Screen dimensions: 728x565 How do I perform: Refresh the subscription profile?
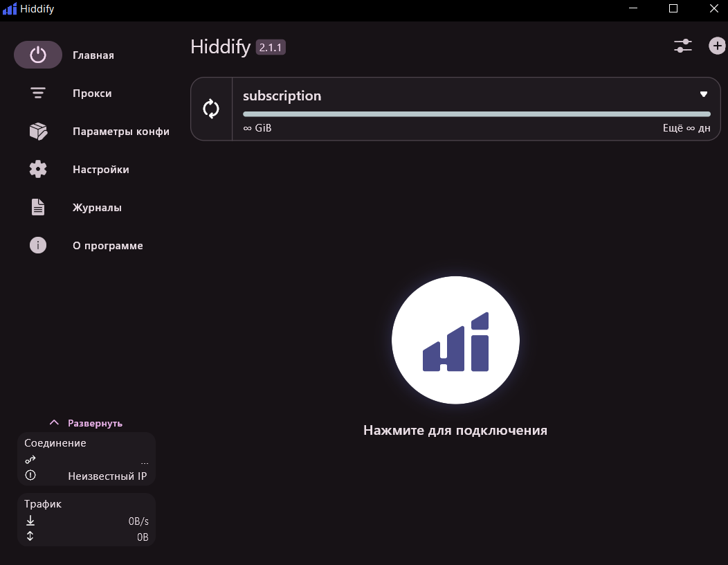[x=211, y=109]
